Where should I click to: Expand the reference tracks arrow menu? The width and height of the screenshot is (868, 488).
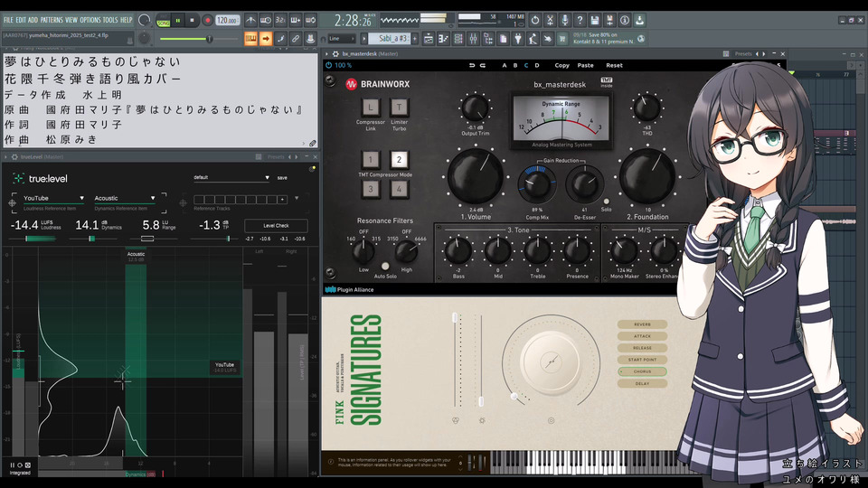tap(297, 198)
